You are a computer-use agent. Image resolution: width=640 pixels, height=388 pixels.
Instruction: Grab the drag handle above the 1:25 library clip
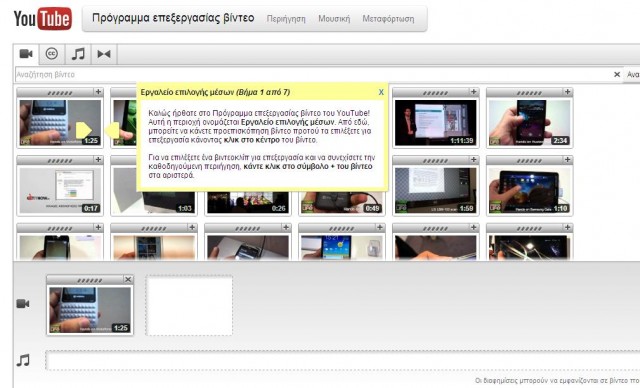(60, 93)
